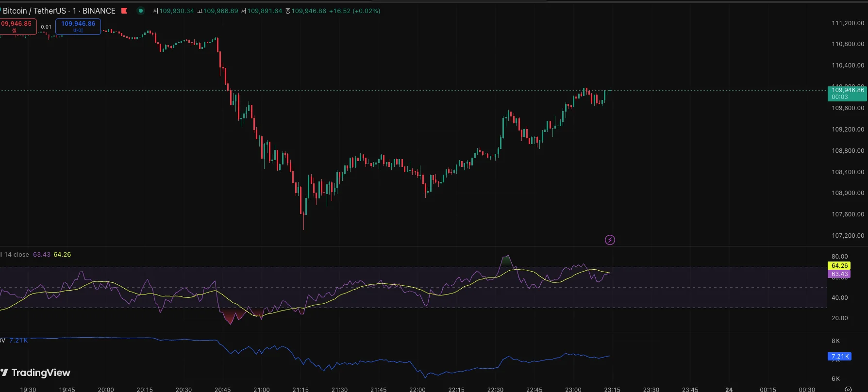Click the +16.52 (+0.02%) change value
This screenshot has height=392, width=868.
354,11
